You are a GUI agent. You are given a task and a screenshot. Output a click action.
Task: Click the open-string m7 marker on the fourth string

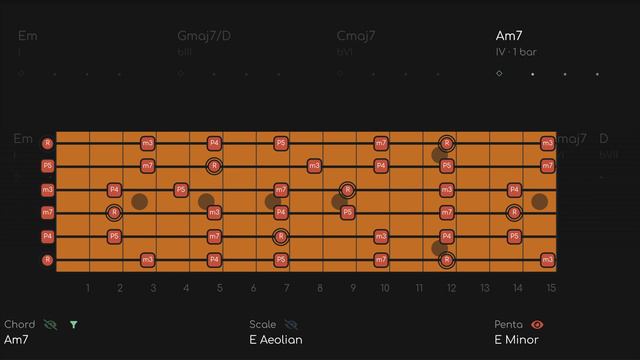click(47, 213)
